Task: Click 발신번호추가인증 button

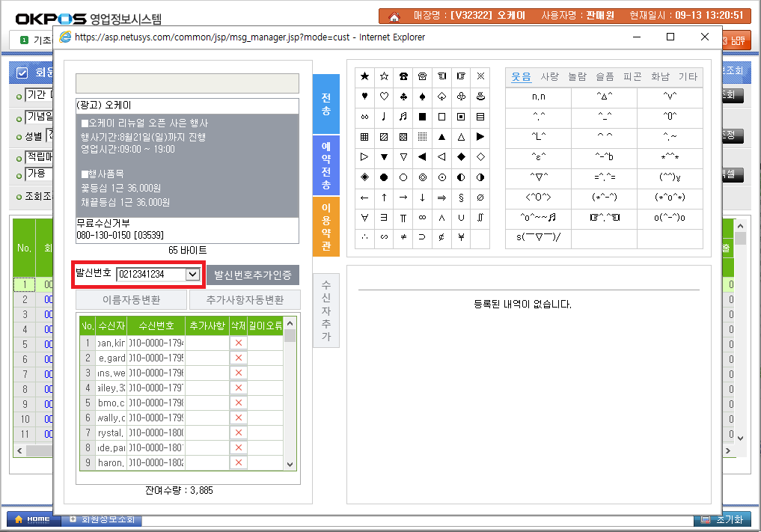Action: coord(253,275)
